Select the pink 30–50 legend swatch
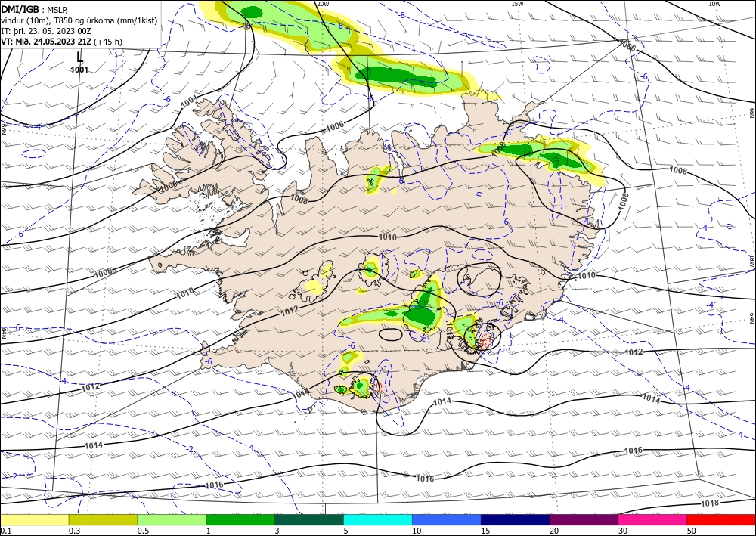The width and height of the screenshot is (756, 536). [653, 519]
